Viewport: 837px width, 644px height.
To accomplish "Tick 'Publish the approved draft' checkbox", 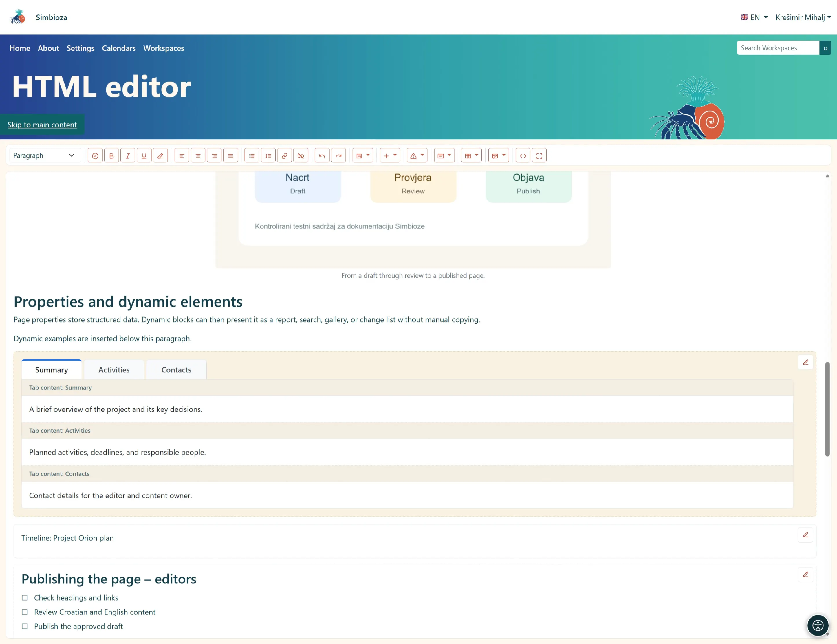I will click(25, 626).
